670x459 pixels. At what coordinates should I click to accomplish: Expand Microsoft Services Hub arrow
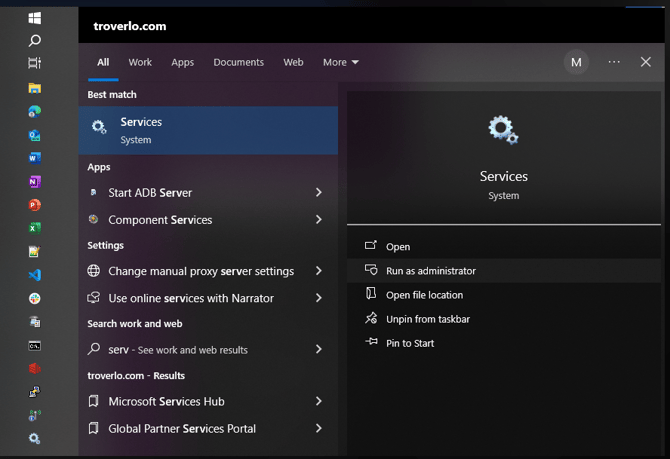[x=319, y=401]
